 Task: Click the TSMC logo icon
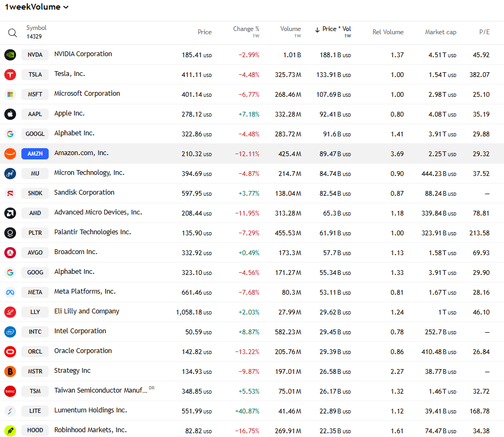10,391
